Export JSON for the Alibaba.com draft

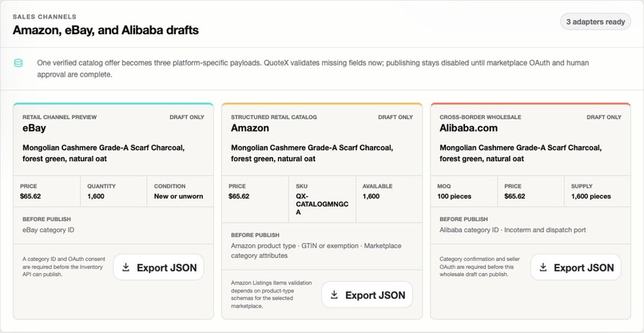[x=575, y=268]
